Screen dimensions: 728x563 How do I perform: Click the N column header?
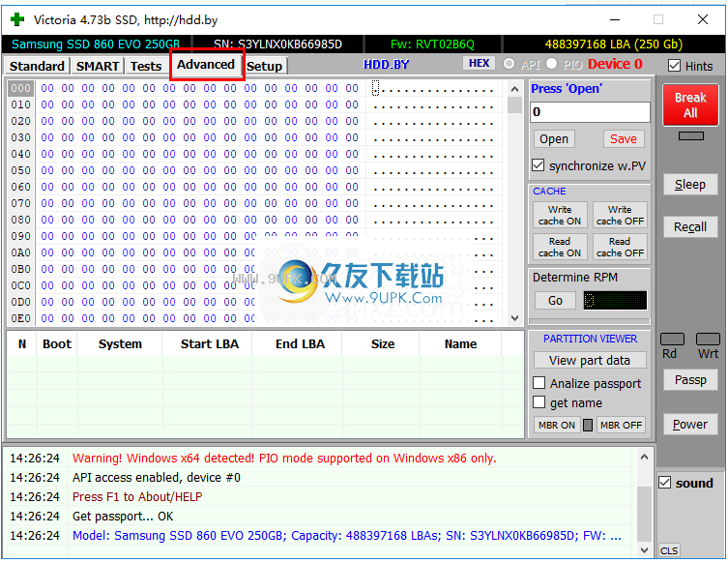[22, 343]
